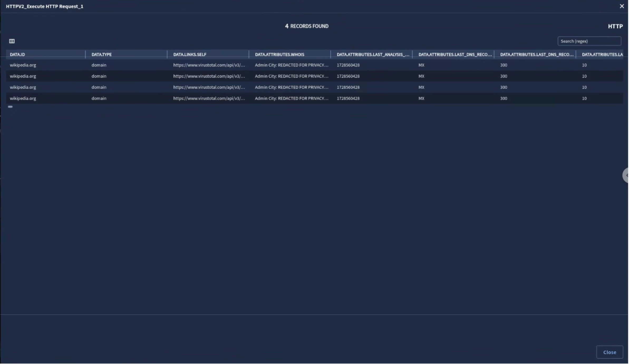This screenshot has height=364, width=629.
Task: Click 'domain' in the second row
Action: (99, 76)
